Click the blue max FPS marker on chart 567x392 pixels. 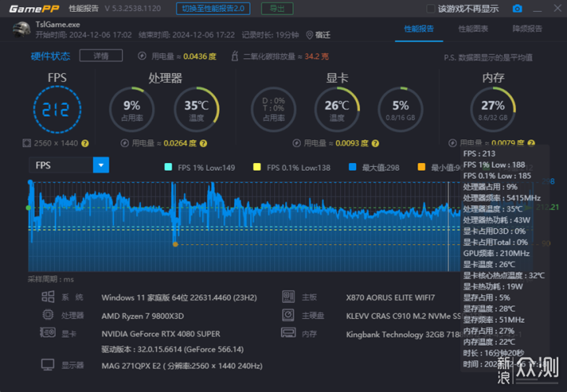coord(31,182)
